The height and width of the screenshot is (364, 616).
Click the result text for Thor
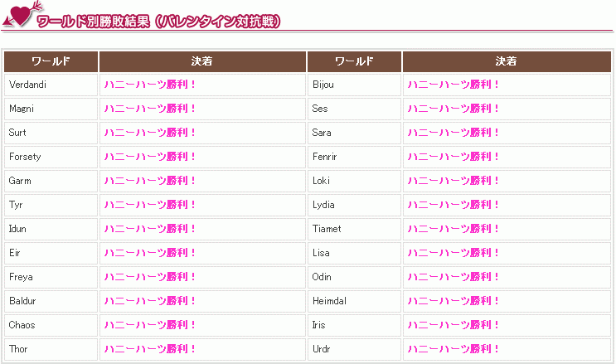pos(150,349)
